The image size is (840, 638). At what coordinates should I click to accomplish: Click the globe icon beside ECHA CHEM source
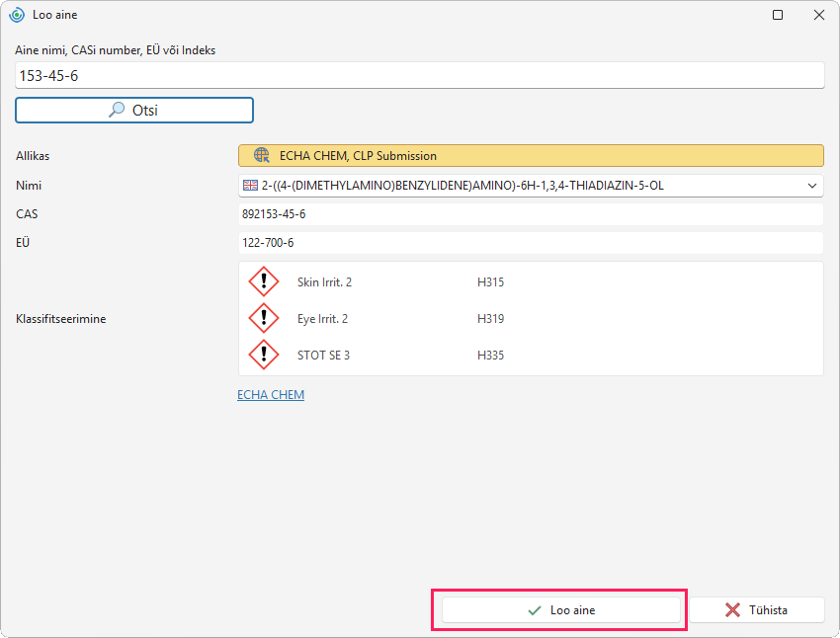point(262,155)
